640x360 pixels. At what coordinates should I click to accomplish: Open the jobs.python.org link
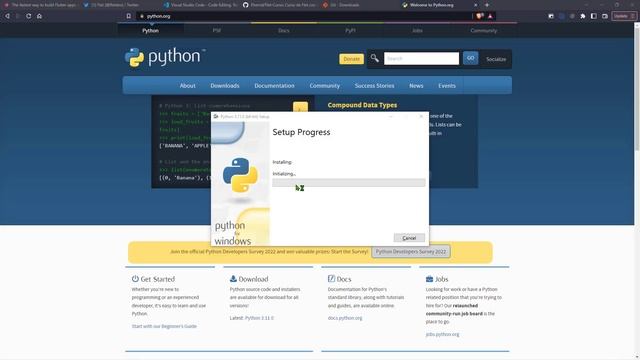point(442,334)
